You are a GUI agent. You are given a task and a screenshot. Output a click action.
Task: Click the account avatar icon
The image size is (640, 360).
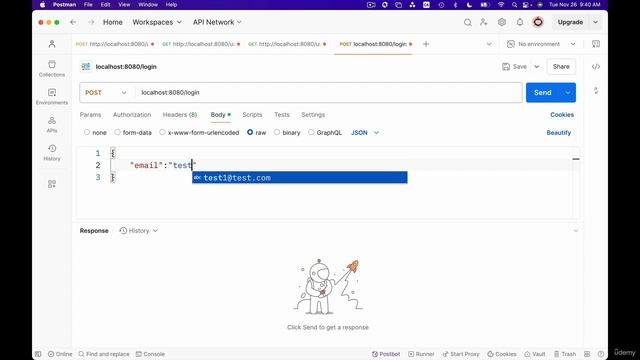538,22
